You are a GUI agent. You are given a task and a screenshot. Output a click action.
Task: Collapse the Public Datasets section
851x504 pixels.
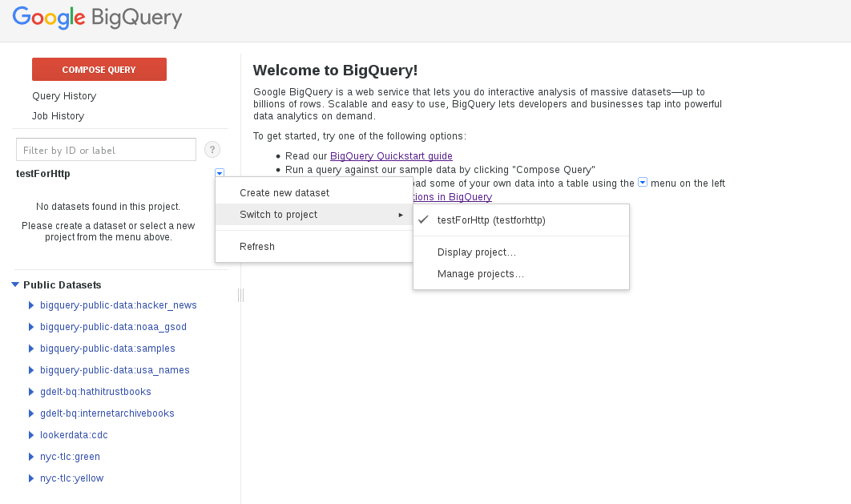(15, 284)
